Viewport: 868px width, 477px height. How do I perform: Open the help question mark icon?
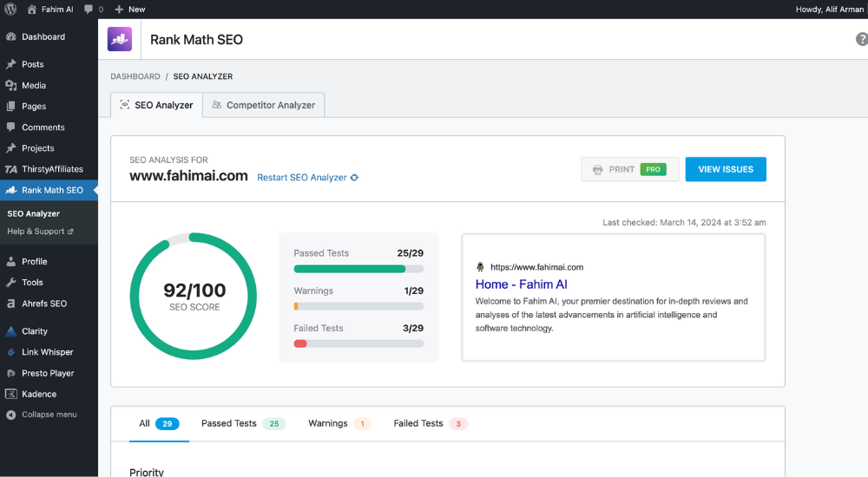(x=861, y=39)
